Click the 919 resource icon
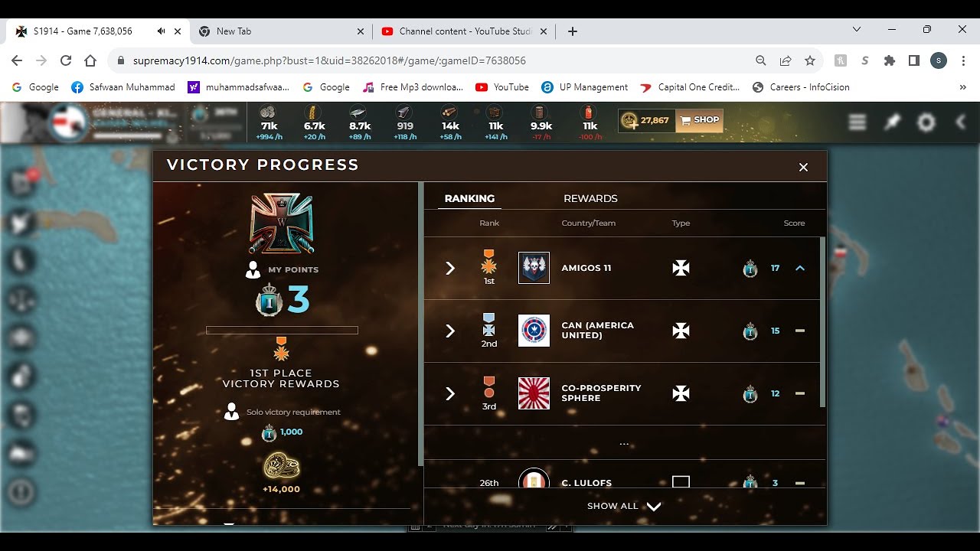 pos(405,114)
